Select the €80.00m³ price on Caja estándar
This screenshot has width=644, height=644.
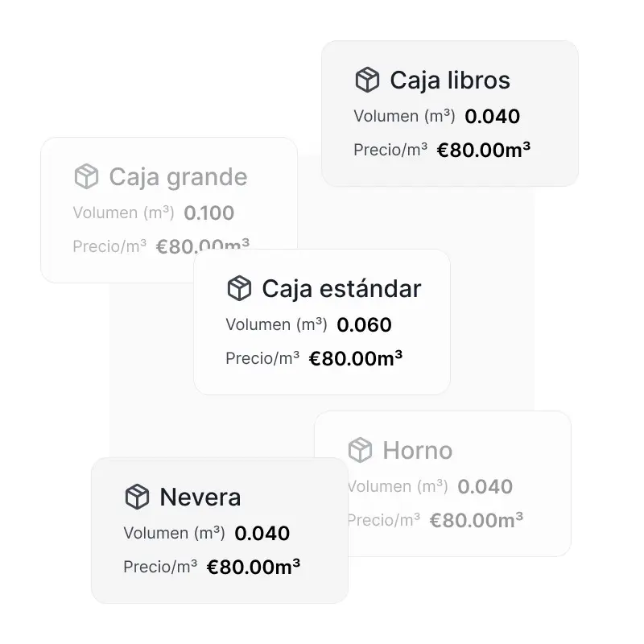pos(357,357)
